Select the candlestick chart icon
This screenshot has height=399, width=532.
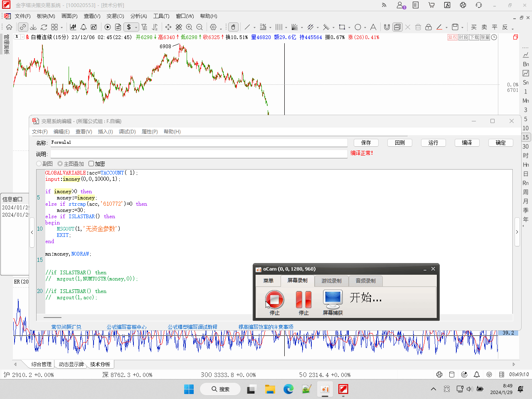point(73,27)
